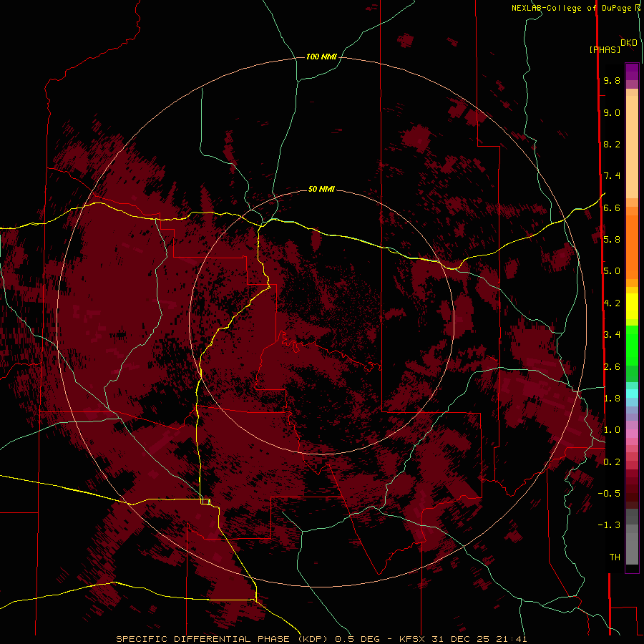
Task: Click the 8.2 value on the color scale
Action: click(x=612, y=144)
